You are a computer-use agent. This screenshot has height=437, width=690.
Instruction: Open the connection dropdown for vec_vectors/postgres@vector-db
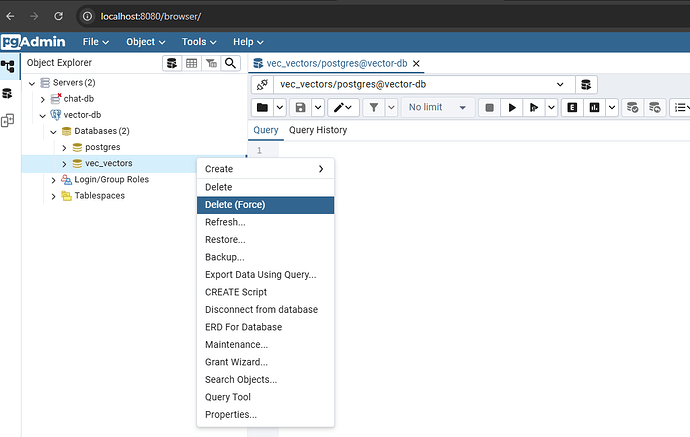click(x=560, y=84)
